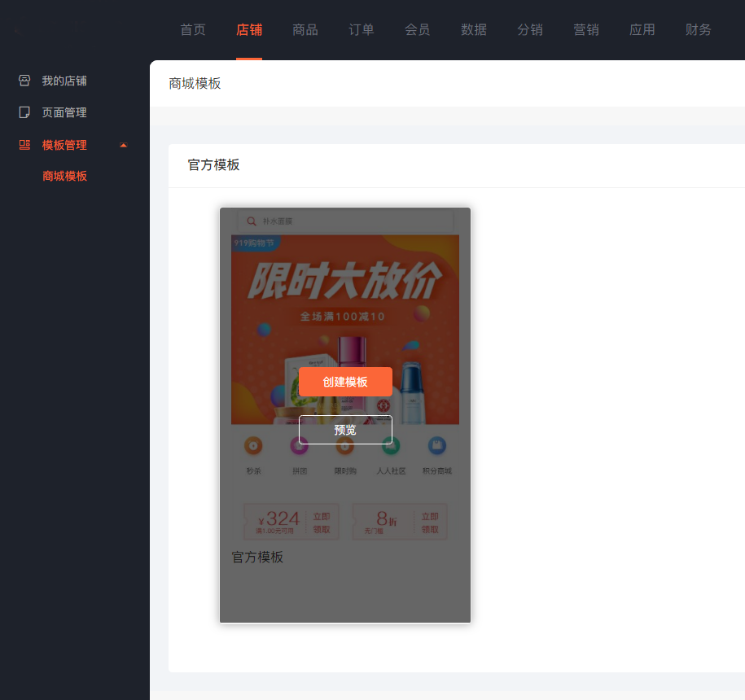
Task: Click the 我的店铺 shop icon
Action: (x=24, y=81)
